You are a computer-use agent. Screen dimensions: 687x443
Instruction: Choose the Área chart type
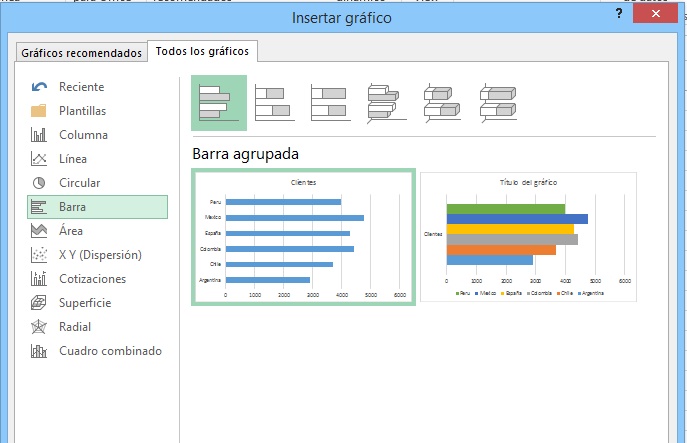pyautogui.click(x=71, y=231)
